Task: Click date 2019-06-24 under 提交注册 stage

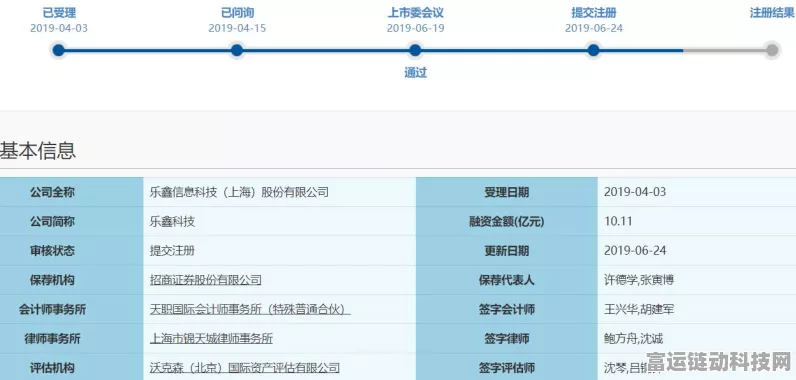Action: coord(594,28)
